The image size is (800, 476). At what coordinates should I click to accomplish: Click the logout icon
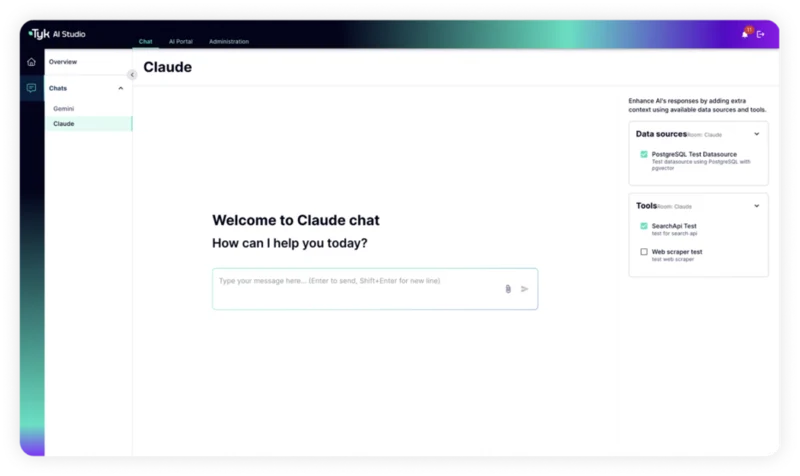click(761, 34)
